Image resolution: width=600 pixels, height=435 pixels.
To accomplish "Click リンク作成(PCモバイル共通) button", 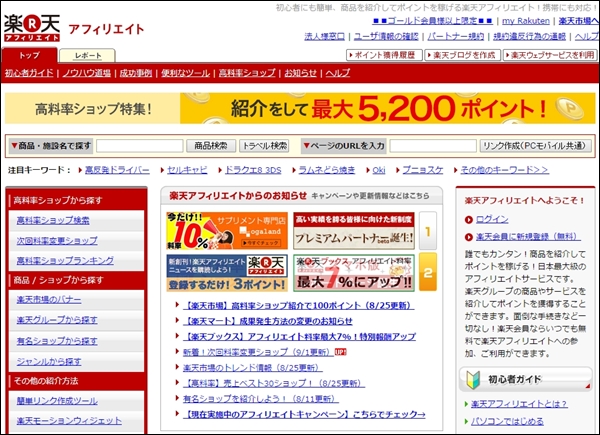I will (535, 146).
